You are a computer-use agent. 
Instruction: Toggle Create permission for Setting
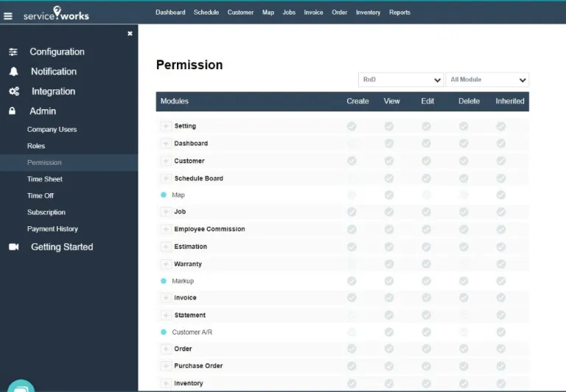352,126
